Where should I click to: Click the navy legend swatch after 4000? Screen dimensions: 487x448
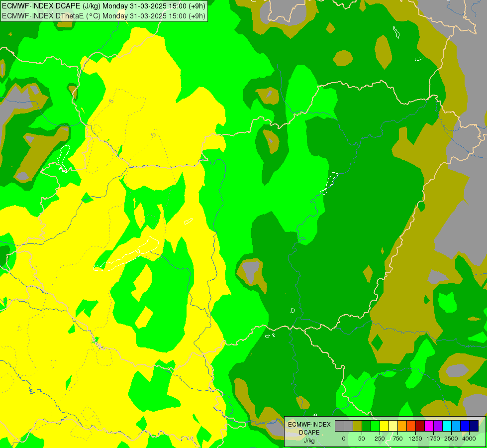474,426
